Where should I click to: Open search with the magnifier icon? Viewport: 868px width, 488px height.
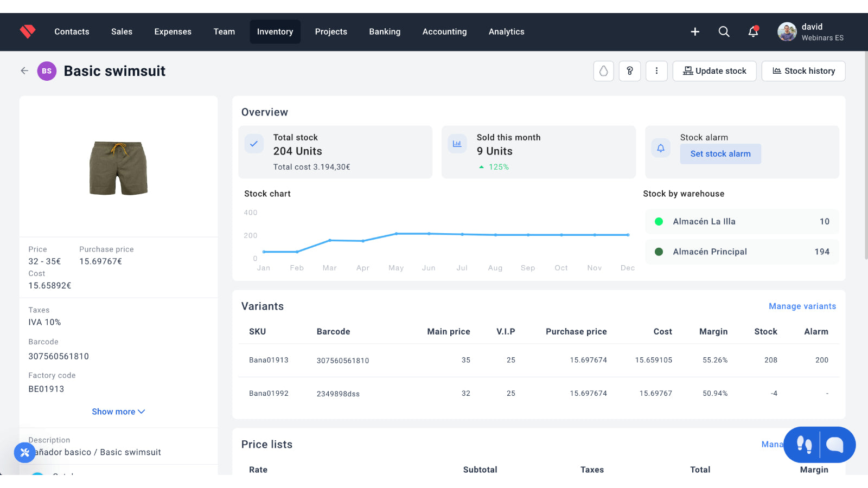pyautogui.click(x=724, y=32)
